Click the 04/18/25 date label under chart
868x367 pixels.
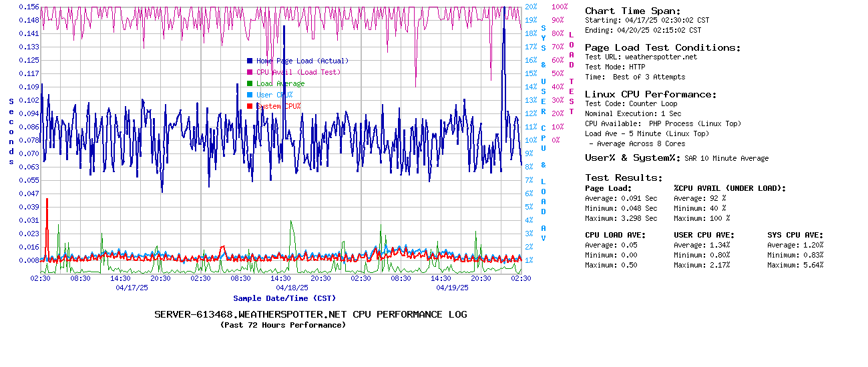click(x=292, y=288)
